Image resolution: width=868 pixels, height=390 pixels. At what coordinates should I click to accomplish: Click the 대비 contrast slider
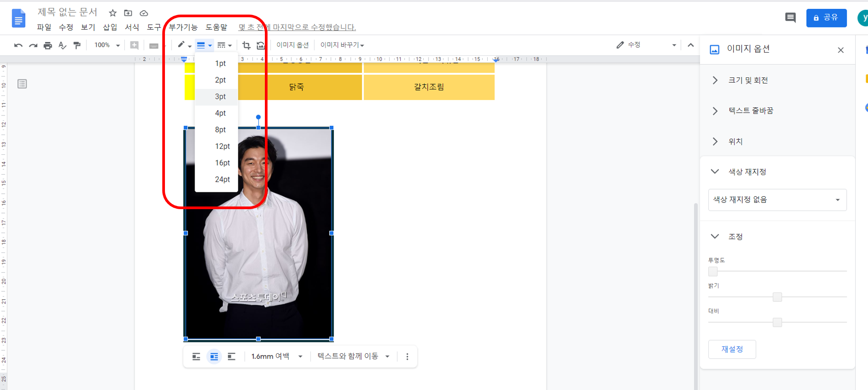(777, 322)
